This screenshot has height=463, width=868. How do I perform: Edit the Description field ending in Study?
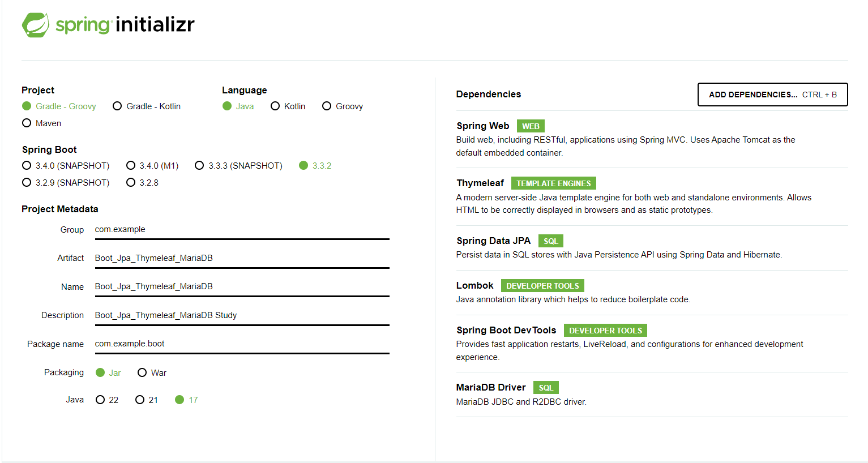coord(242,315)
